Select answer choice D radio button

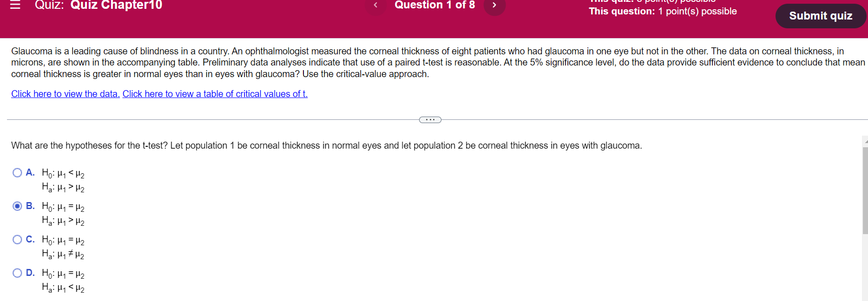(x=17, y=273)
